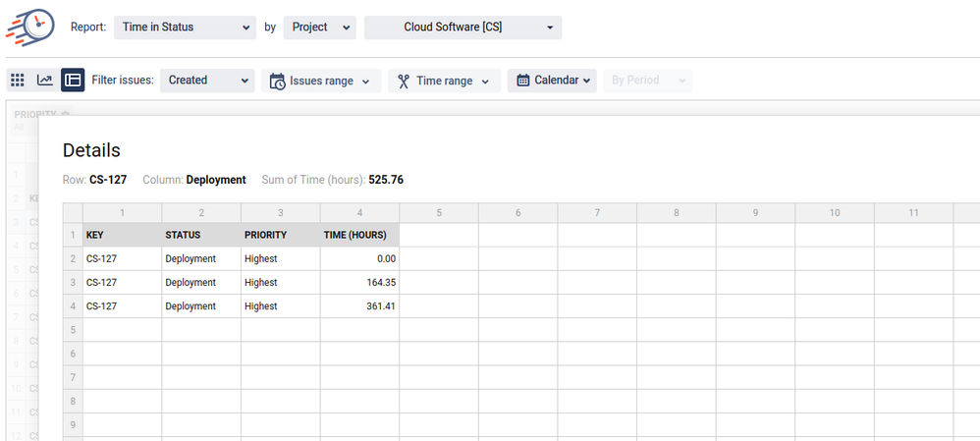The height and width of the screenshot is (441, 980).
Task: Expand the Cloud Software [CS] project selector
Action: pyautogui.click(x=463, y=28)
